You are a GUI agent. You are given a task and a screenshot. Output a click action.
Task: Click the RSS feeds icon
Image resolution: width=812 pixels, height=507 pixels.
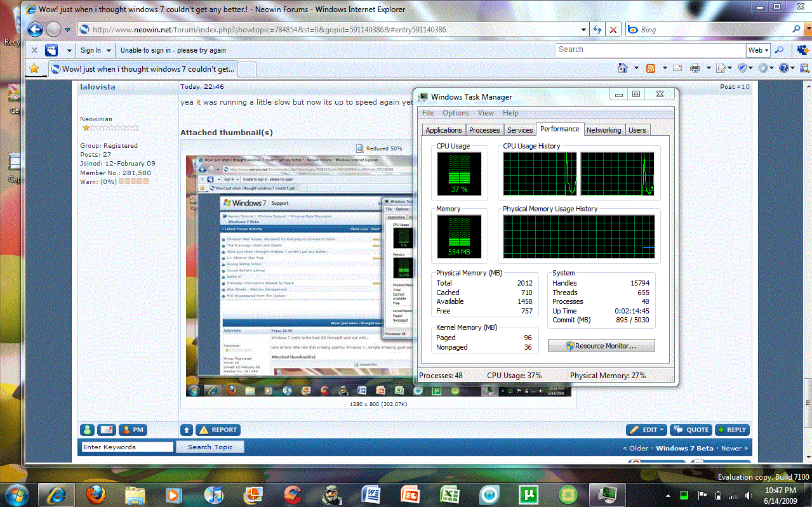(651, 68)
